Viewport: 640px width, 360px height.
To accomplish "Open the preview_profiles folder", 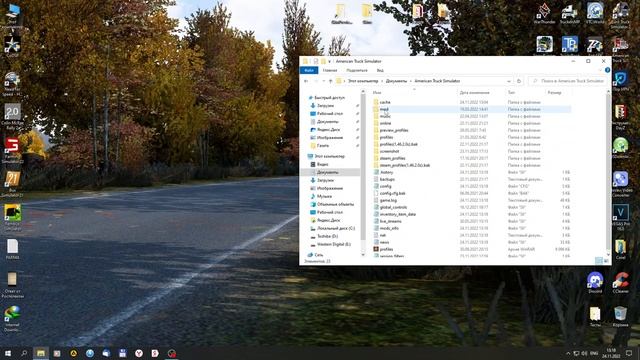I will tap(393, 130).
